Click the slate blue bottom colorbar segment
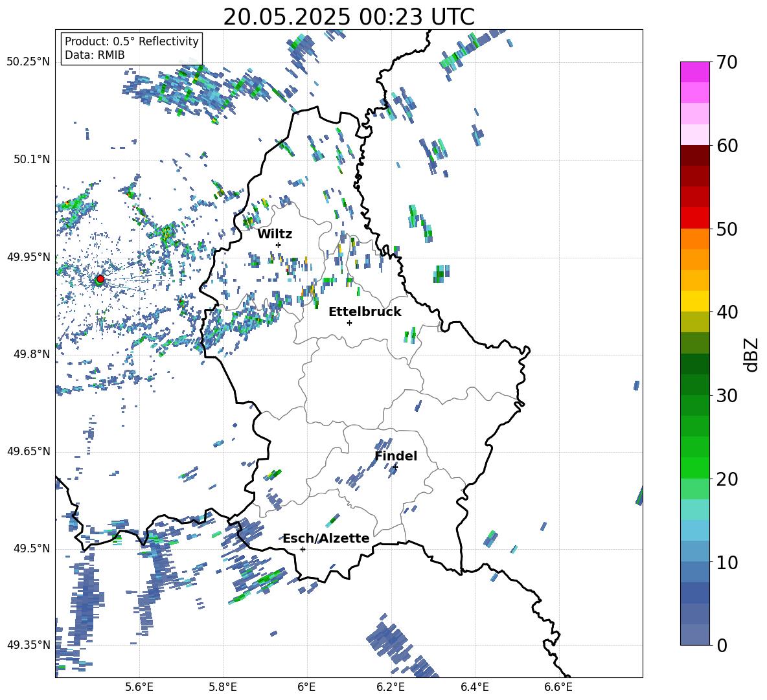 [694, 634]
